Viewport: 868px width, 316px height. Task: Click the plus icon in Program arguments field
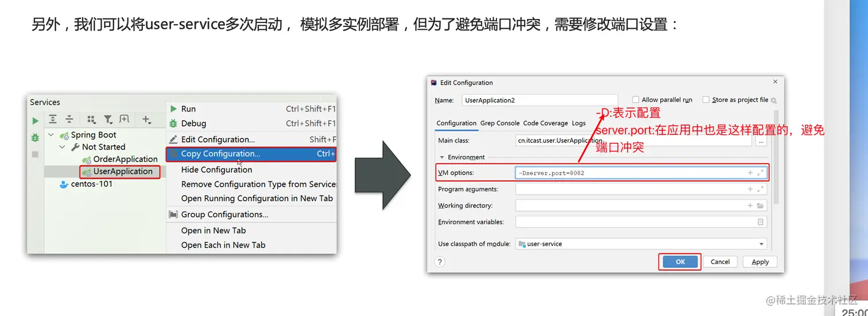click(x=750, y=189)
